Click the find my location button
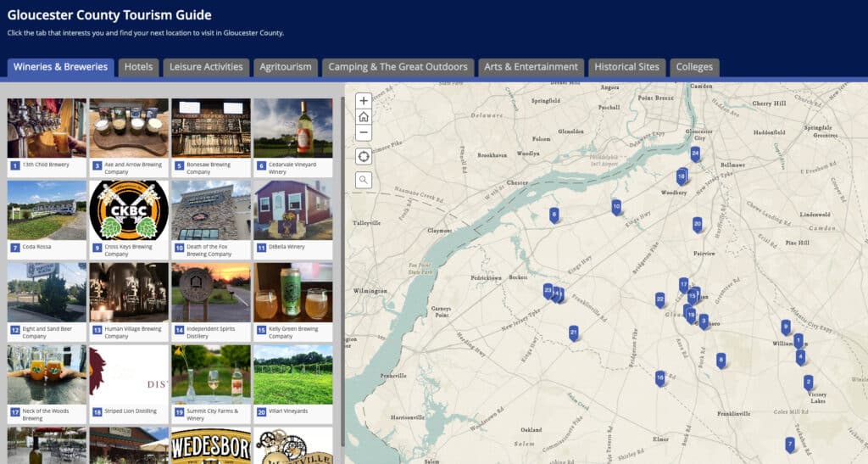Image resolution: width=868 pixels, height=464 pixels. [x=364, y=156]
